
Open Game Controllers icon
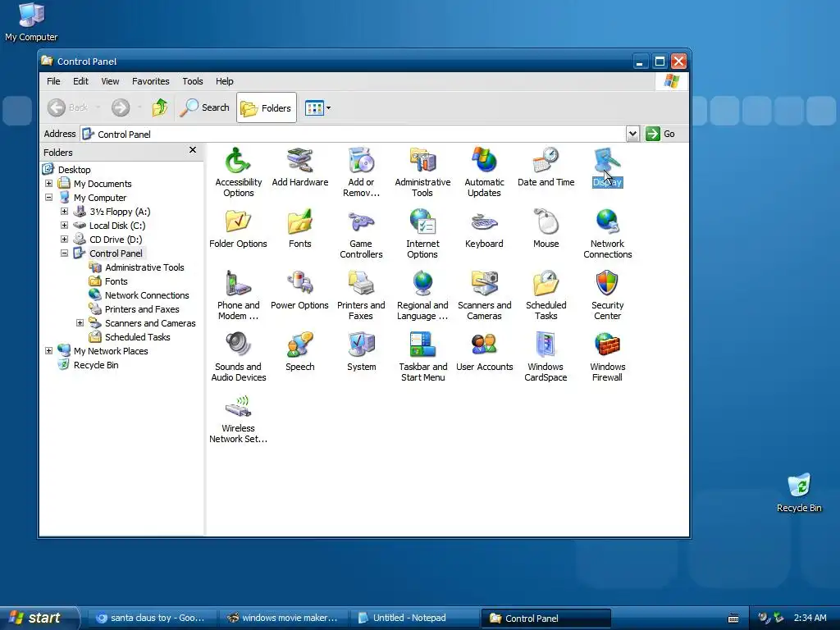(361, 234)
